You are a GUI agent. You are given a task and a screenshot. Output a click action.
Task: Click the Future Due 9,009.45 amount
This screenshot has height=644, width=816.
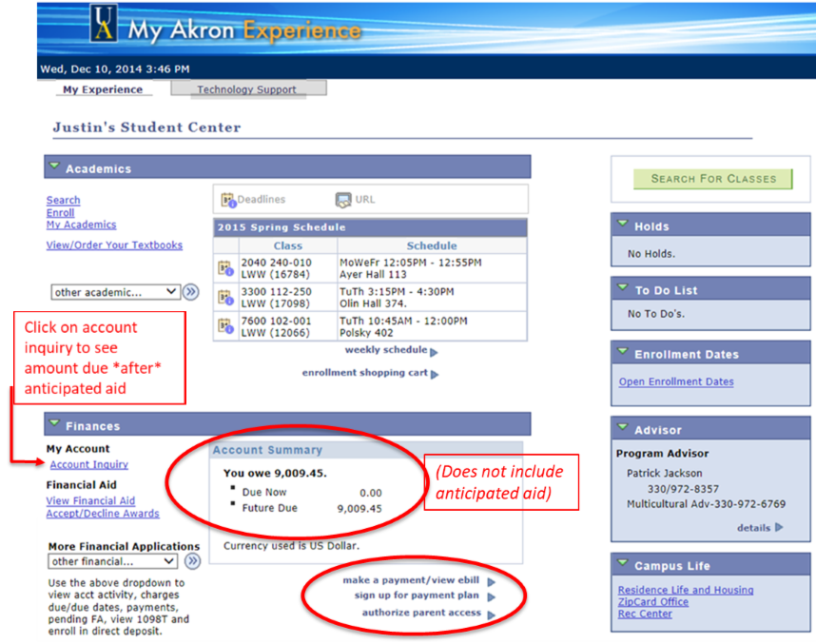click(x=359, y=508)
